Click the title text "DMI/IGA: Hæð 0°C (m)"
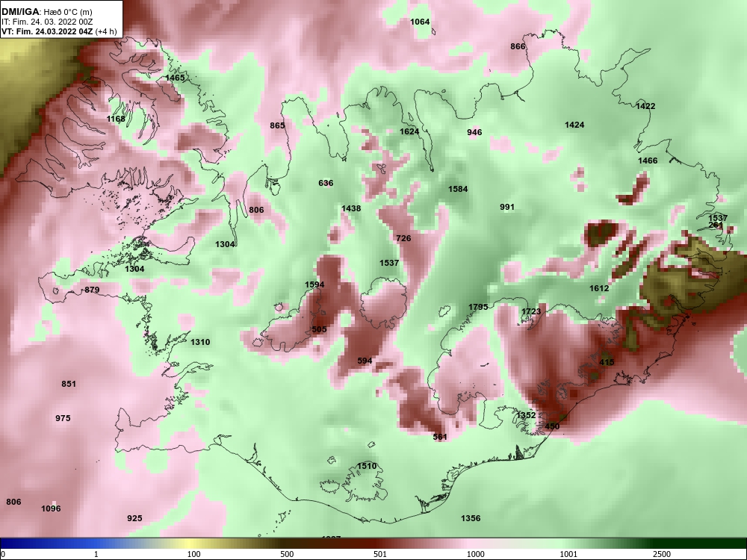 [46, 12]
